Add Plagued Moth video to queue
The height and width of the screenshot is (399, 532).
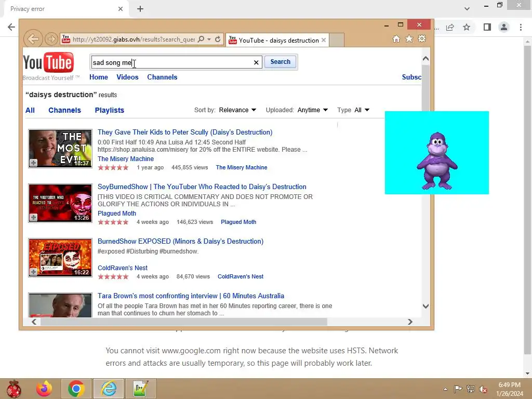pyautogui.click(x=33, y=218)
